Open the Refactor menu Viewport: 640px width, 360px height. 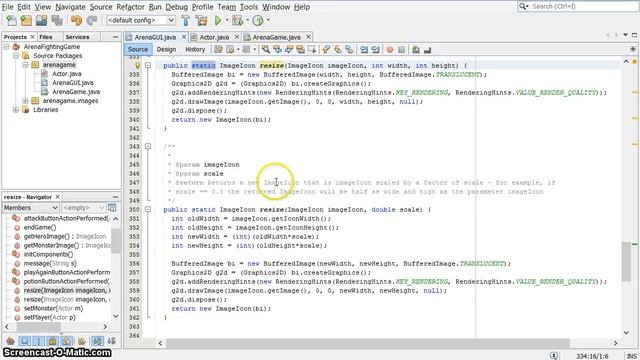pos(130,7)
